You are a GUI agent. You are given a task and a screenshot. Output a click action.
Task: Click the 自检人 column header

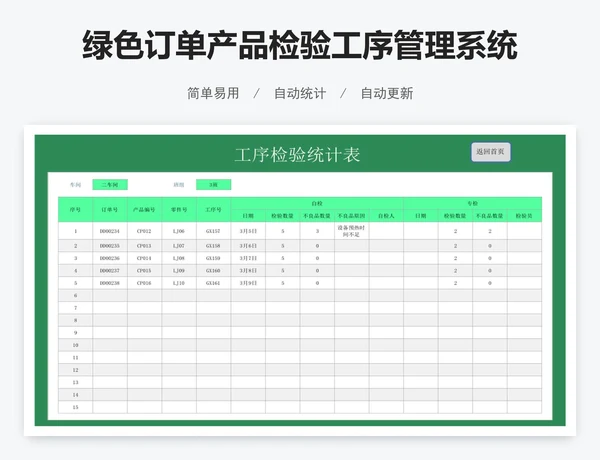[x=386, y=216]
